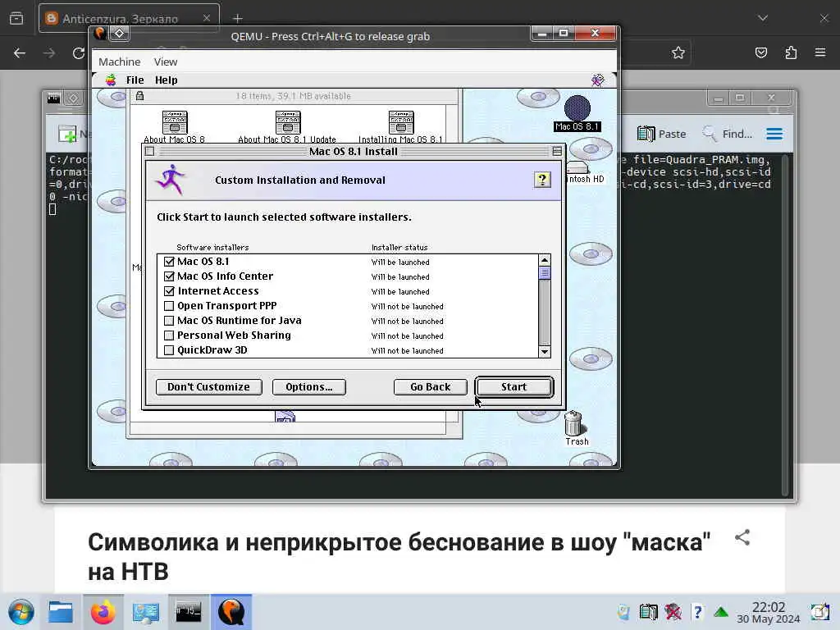The height and width of the screenshot is (630, 840).
Task: Open the browser extensions puzzle icon
Action: [x=791, y=52]
